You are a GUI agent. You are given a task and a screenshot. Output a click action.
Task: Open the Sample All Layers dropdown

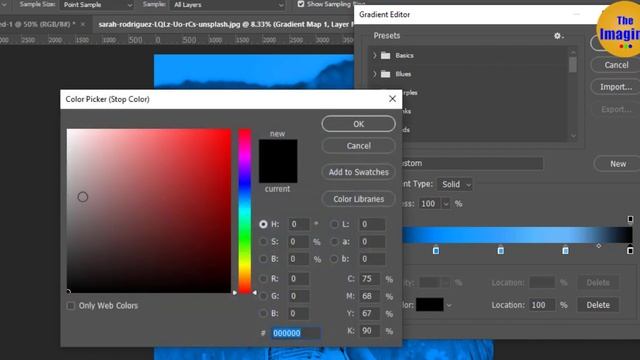tap(227, 5)
